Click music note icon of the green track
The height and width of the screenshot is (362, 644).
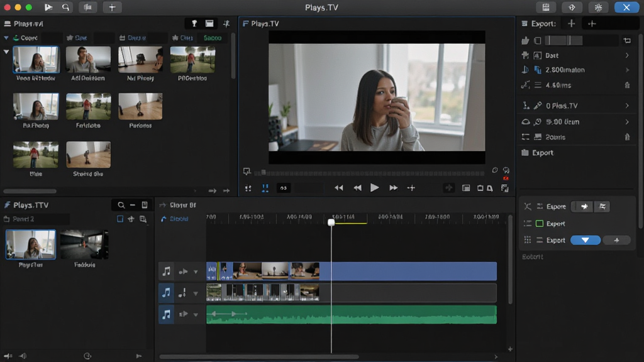click(x=166, y=314)
